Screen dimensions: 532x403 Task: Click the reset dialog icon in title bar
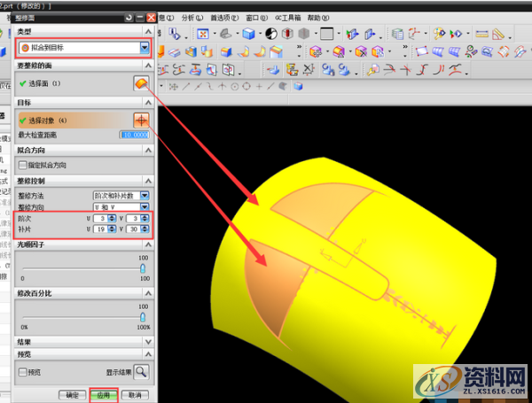129,18
